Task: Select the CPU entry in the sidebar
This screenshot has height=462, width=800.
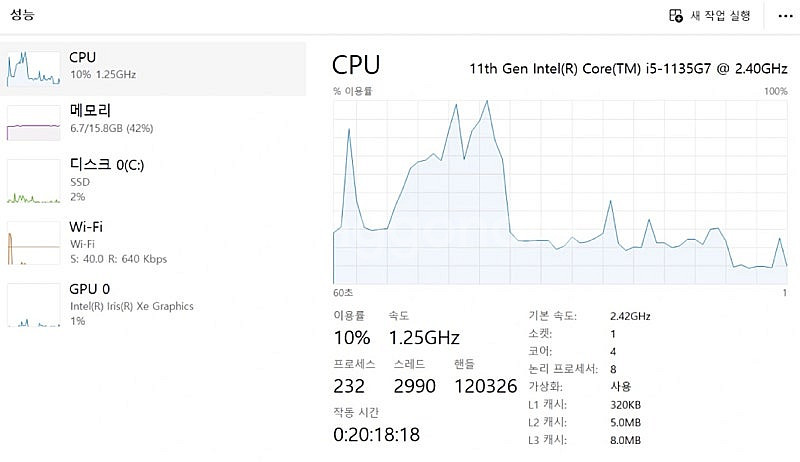Action: pyautogui.click(x=153, y=69)
